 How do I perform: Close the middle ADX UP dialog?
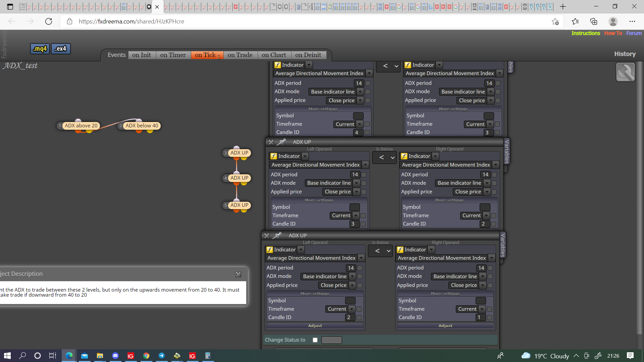click(271, 142)
